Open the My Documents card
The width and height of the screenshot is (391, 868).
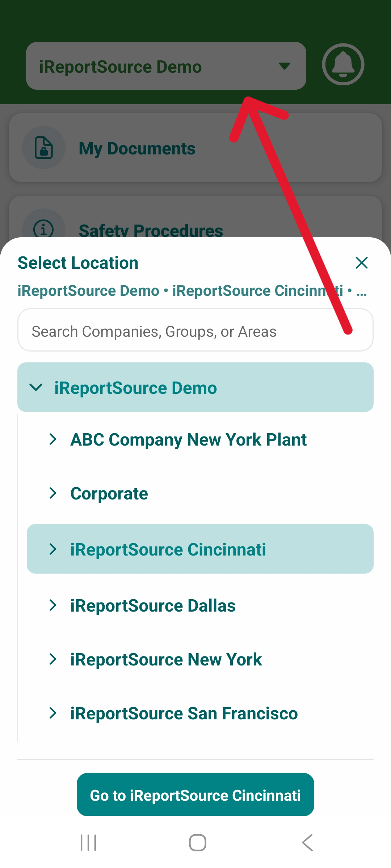click(x=195, y=148)
